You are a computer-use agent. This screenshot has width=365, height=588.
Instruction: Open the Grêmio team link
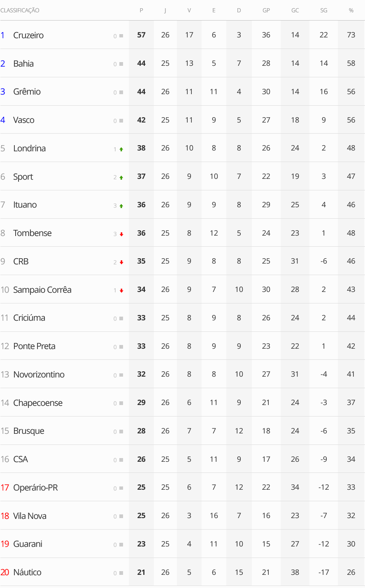[x=27, y=92]
